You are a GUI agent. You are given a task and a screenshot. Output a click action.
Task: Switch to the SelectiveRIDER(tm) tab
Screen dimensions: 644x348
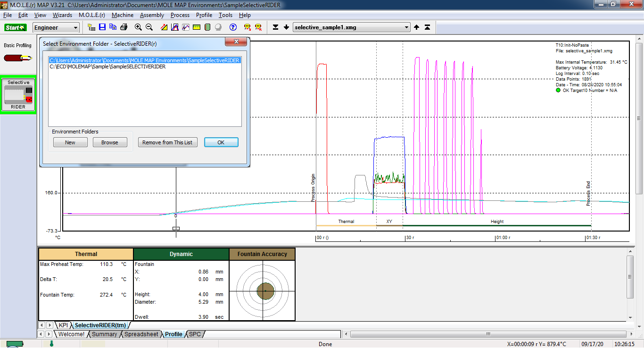(x=100, y=325)
